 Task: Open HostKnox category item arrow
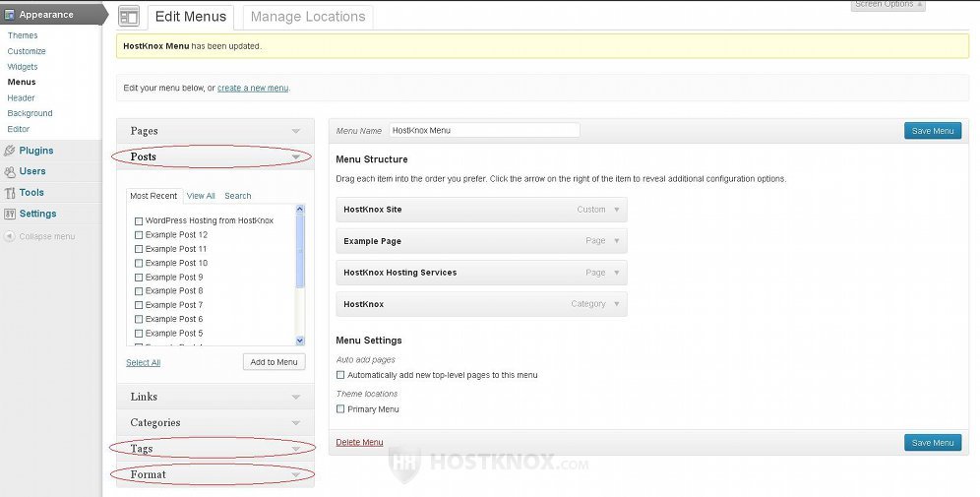pyautogui.click(x=616, y=304)
